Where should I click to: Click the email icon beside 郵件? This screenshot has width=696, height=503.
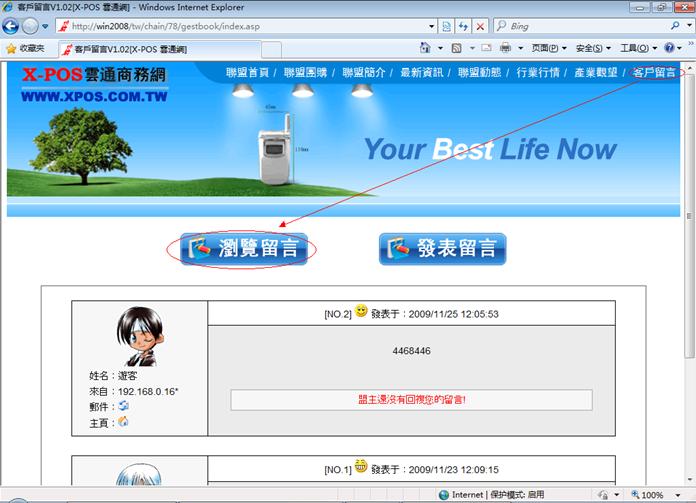[x=124, y=406]
